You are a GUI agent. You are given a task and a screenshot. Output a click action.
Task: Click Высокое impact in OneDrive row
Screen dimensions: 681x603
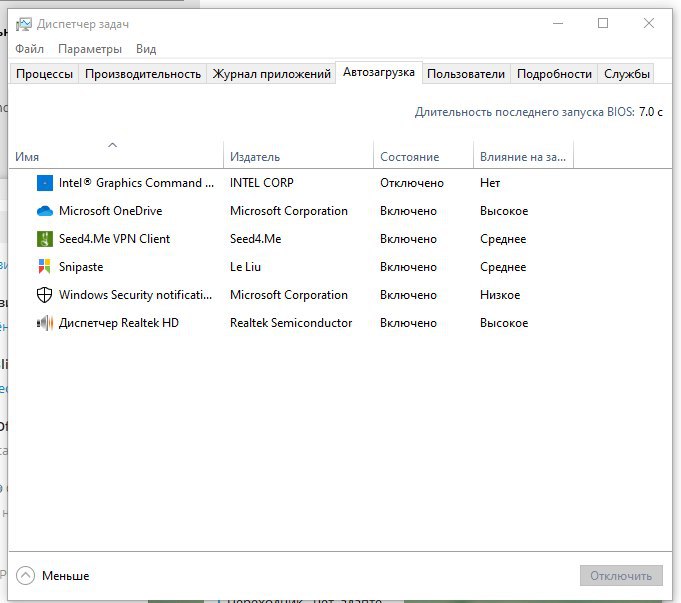click(504, 211)
